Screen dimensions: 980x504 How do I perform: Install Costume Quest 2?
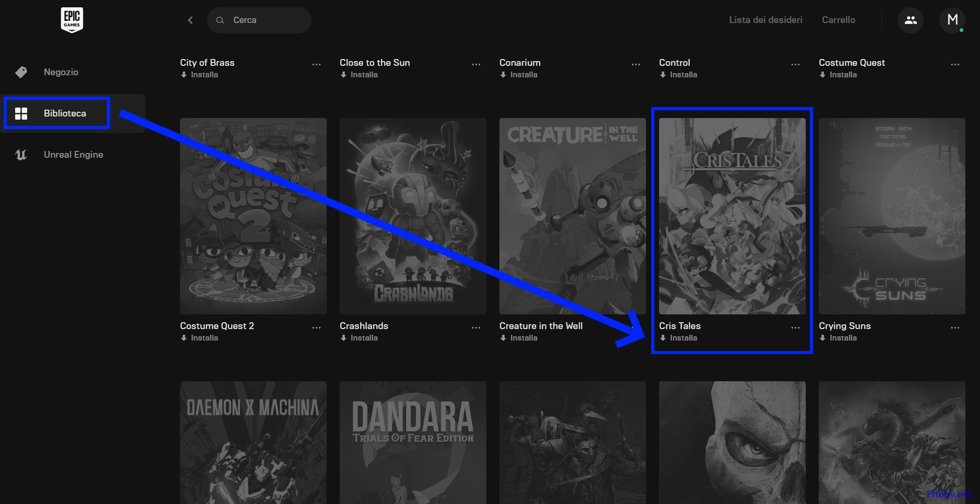coord(199,338)
